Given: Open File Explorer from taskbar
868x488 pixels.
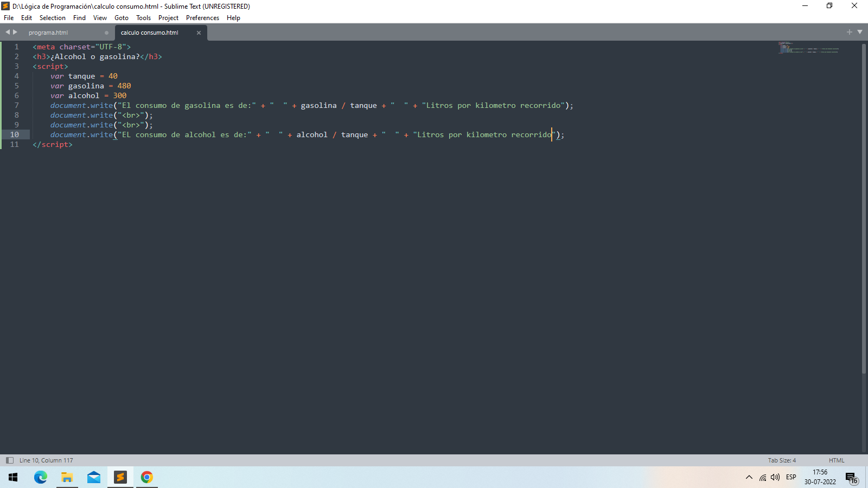Looking at the screenshot, I should tap(67, 477).
